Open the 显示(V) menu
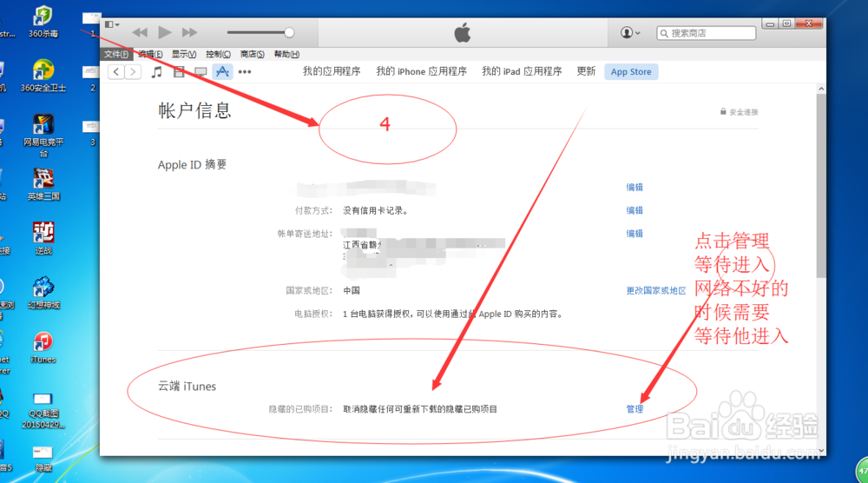Screen dimensions: 868x483 coord(184,54)
